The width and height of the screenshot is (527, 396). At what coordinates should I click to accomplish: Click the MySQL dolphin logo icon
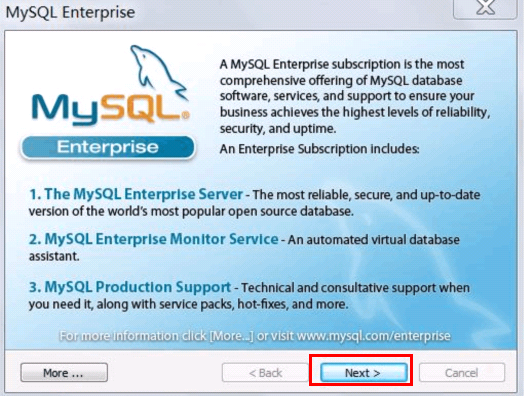tap(157, 71)
